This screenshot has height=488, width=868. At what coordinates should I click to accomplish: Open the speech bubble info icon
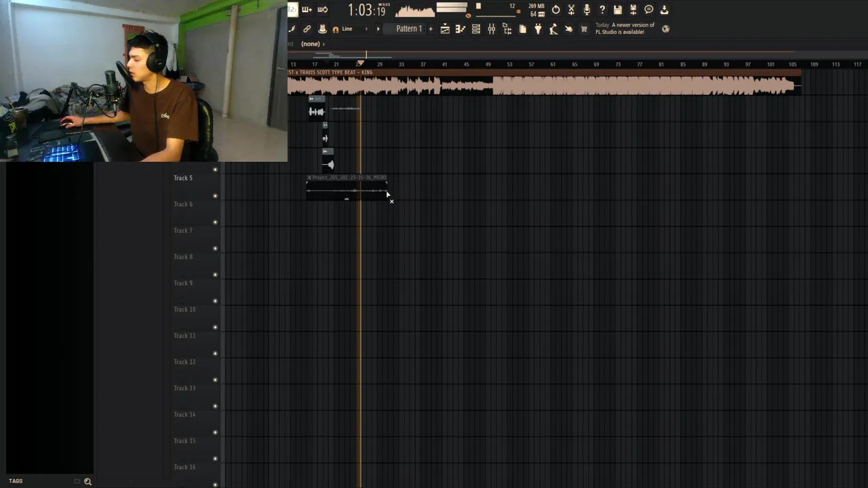pyautogui.click(x=649, y=9)
